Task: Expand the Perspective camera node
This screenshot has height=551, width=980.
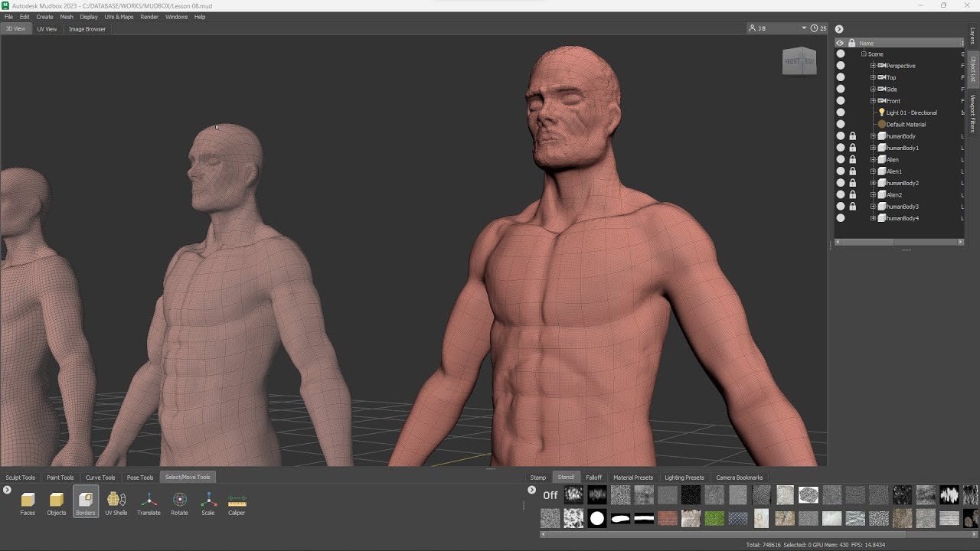Action: 873,66
